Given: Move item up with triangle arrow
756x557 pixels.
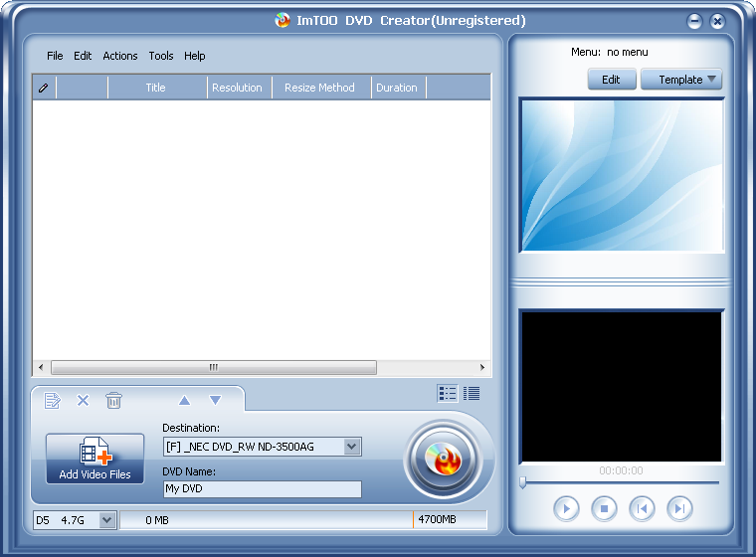Looking at the screenshot, I should point(184,400).
